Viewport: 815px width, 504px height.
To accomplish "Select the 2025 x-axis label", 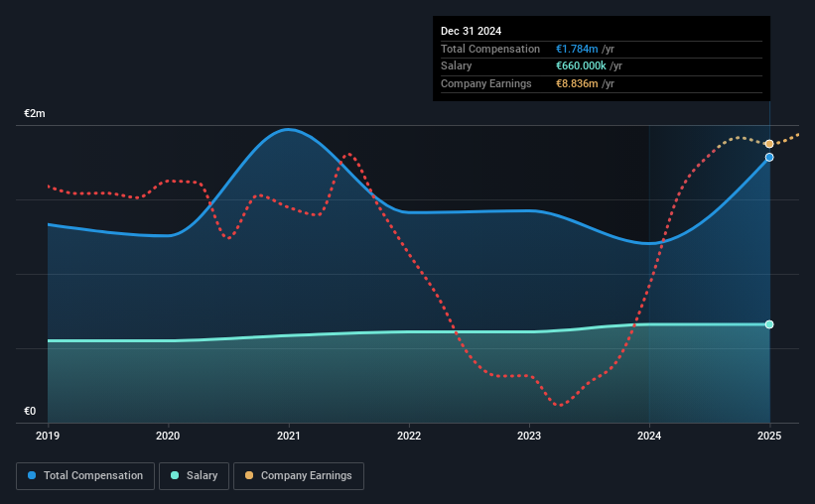I will click(769, 436).
